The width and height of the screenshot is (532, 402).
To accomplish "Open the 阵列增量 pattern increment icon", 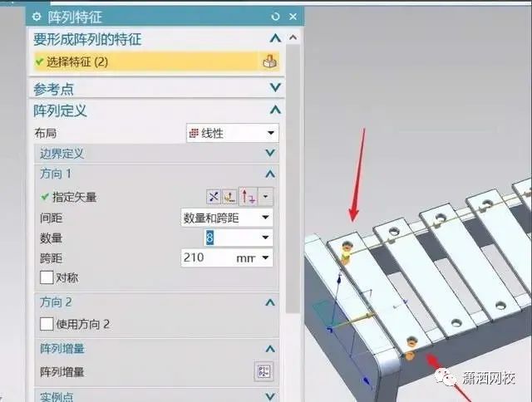I will pyautogui.click(x=264, y=371).
